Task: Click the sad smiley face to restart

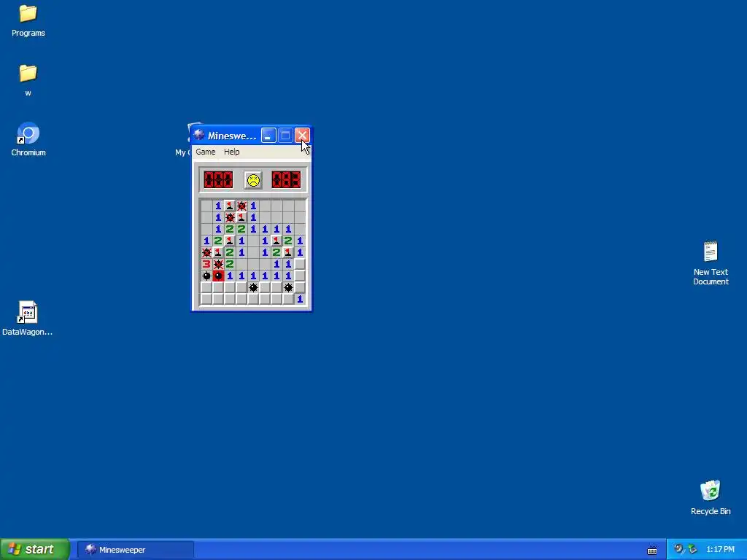Action: (253, 180)
